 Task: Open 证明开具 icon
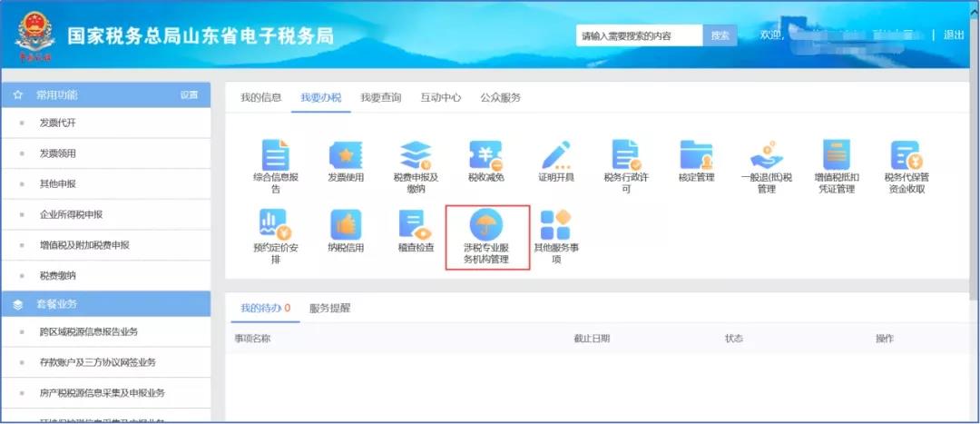555,155
